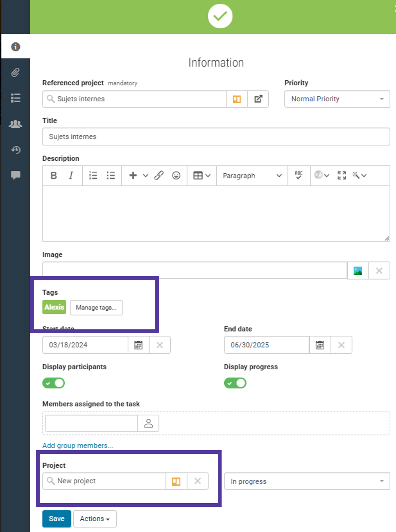This screenshot has width=396, height=532.
Task: Insert a link in the description
Action: (x=159, y=176)
